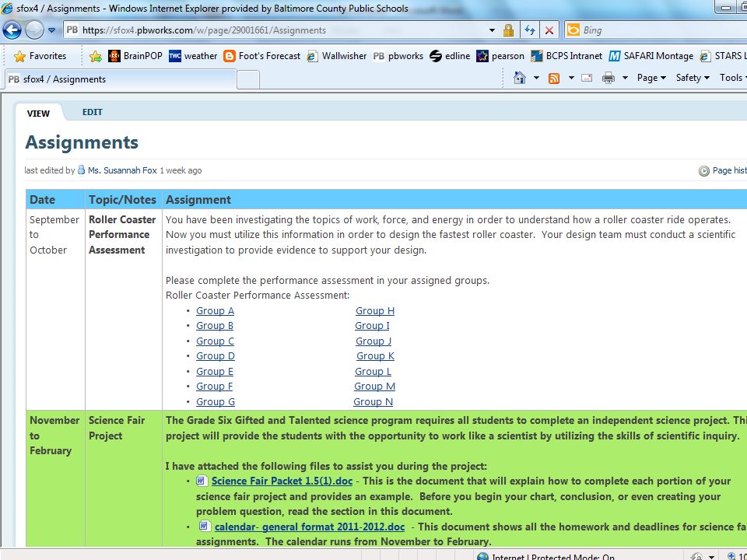Open the Group J link
The image size is (747, 560).
coord(373,341)
